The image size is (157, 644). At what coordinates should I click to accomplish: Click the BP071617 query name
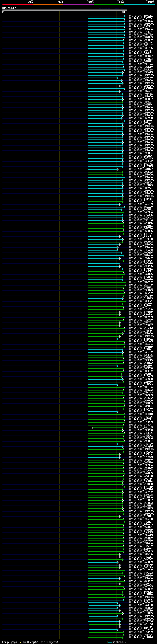point(9,8)
